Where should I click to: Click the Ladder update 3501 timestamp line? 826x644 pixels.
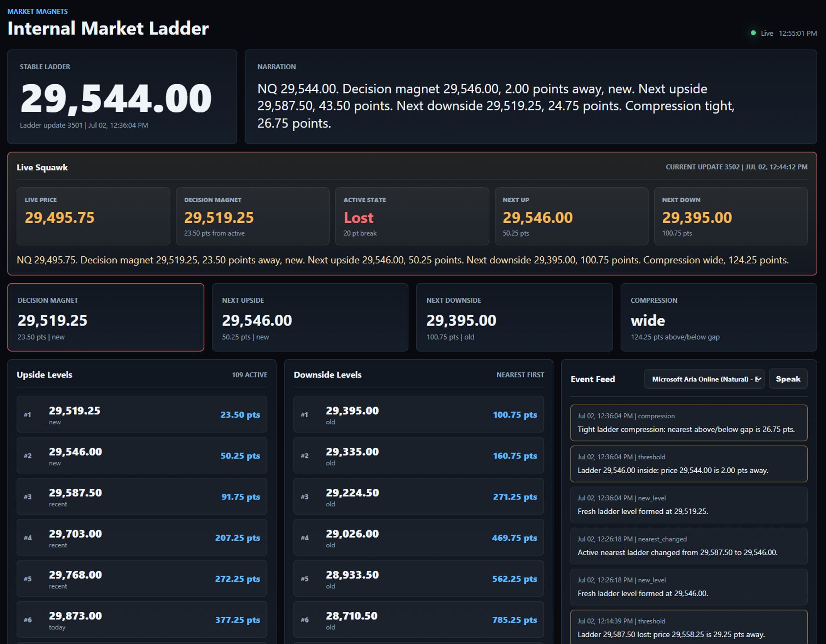[x=84, y=125]
